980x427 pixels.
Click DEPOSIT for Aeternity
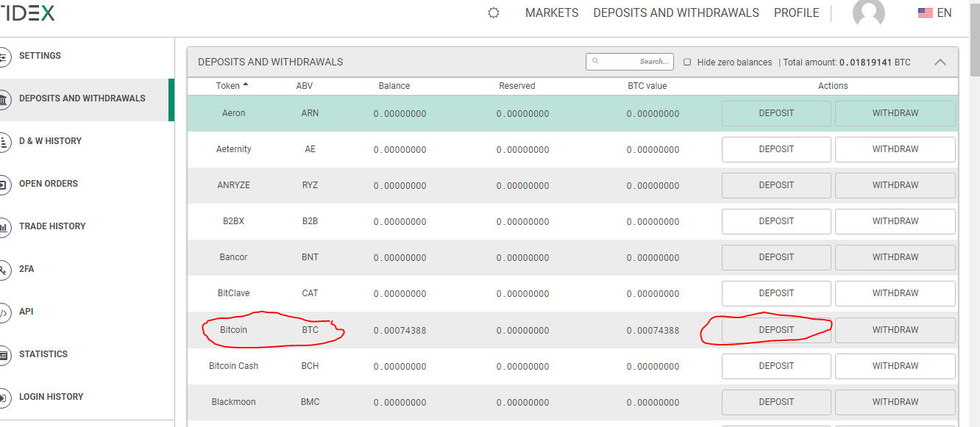click(x=776, y=149)
